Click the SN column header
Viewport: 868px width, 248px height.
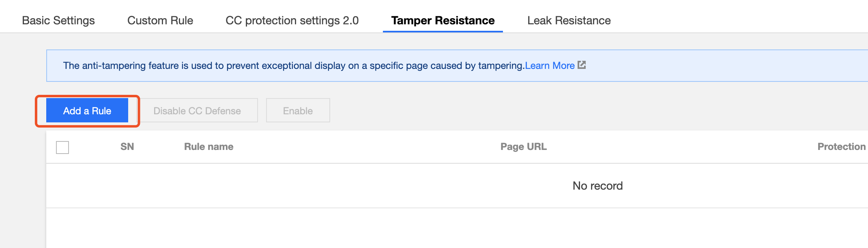[127, 147]
